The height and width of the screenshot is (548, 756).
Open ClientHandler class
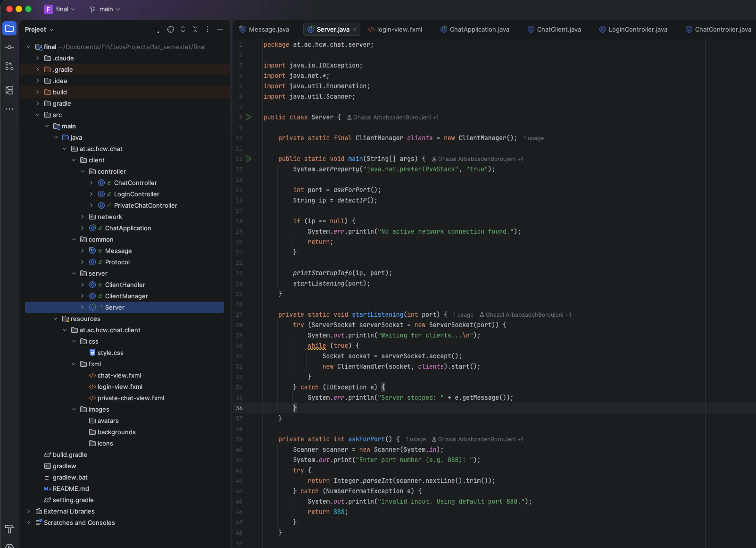pyautogui.click(x=125, y=285)
